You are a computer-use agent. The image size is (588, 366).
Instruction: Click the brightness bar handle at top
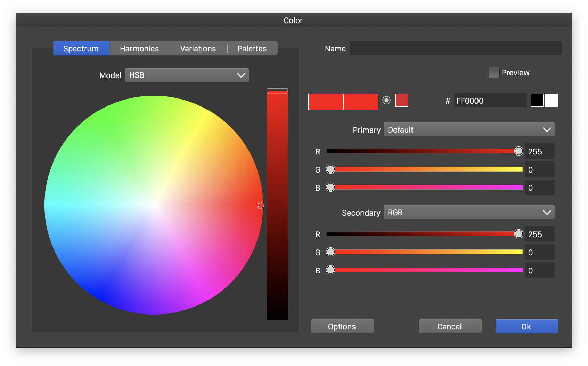point(277,91)
